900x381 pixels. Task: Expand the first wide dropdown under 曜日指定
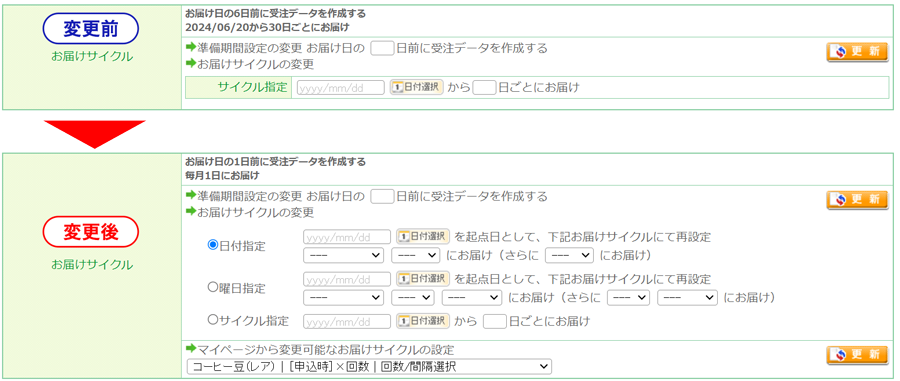click(343, 298)
